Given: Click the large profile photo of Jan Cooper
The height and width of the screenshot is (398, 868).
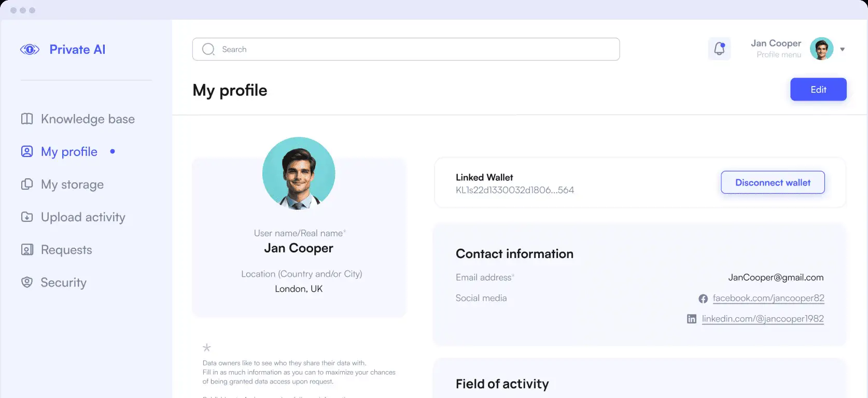Looking at the screenshot, I should tap(299, 173).
